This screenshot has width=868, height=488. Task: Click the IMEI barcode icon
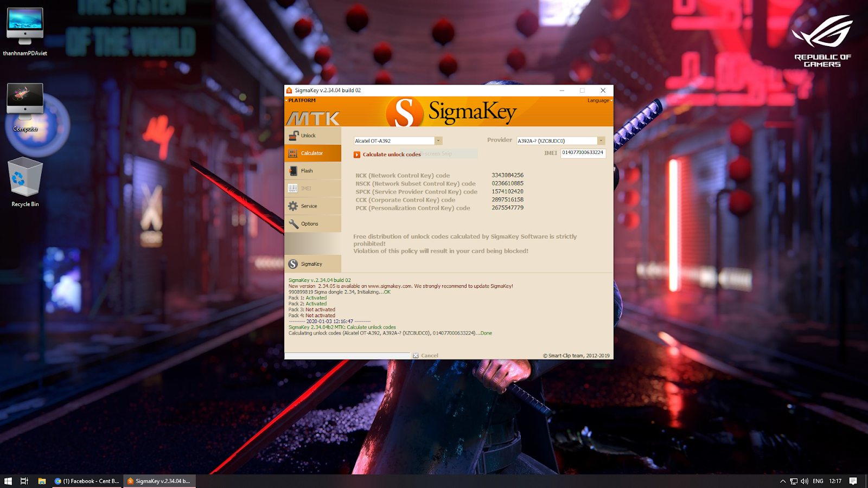[x=293, y=189]
